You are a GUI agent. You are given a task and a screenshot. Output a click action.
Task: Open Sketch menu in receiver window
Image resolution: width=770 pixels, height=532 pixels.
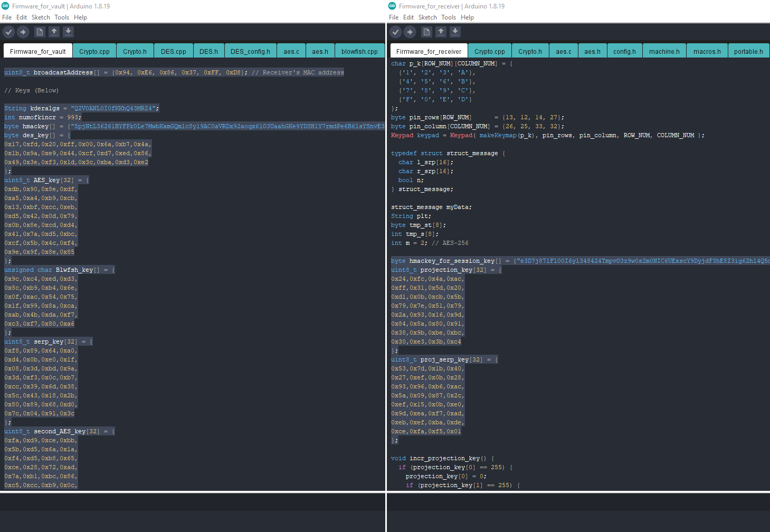(x=427, y=17)
